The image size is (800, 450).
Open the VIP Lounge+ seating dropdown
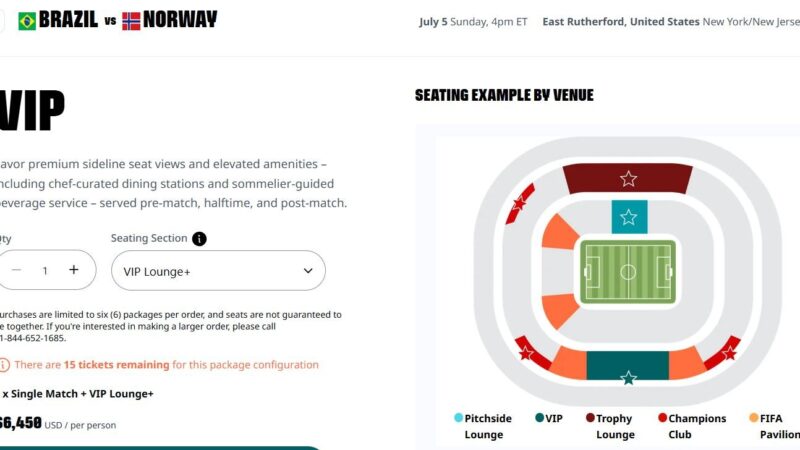pos(218,270)
